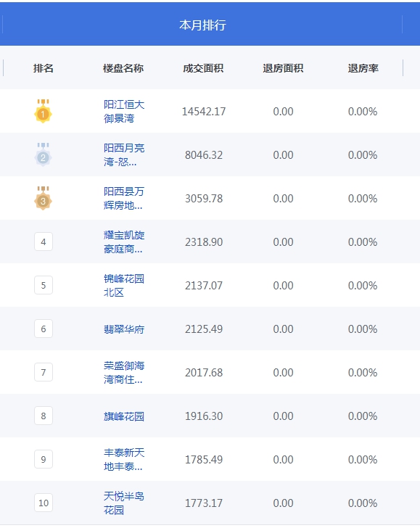Click the 成交面积 column header
The width and height of the screenshot is (420, 528).
click(203, 68)
